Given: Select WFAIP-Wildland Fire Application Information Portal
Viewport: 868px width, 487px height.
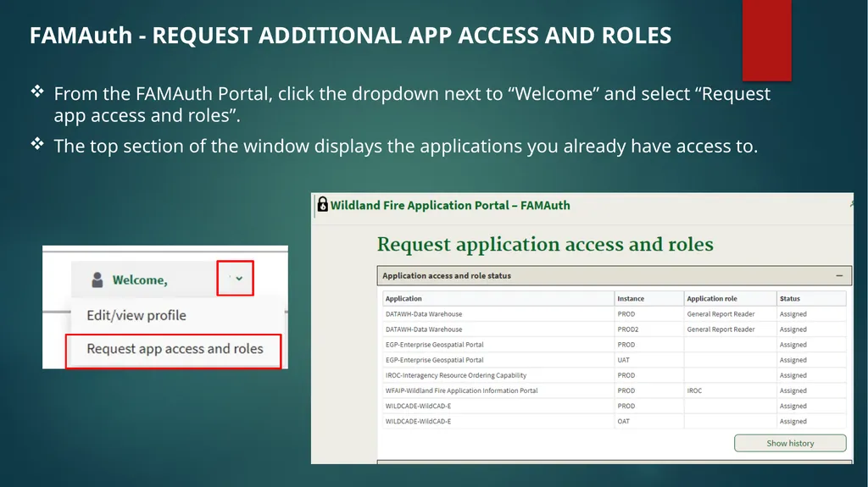Looking at the screenshot, I should point(461,390).
